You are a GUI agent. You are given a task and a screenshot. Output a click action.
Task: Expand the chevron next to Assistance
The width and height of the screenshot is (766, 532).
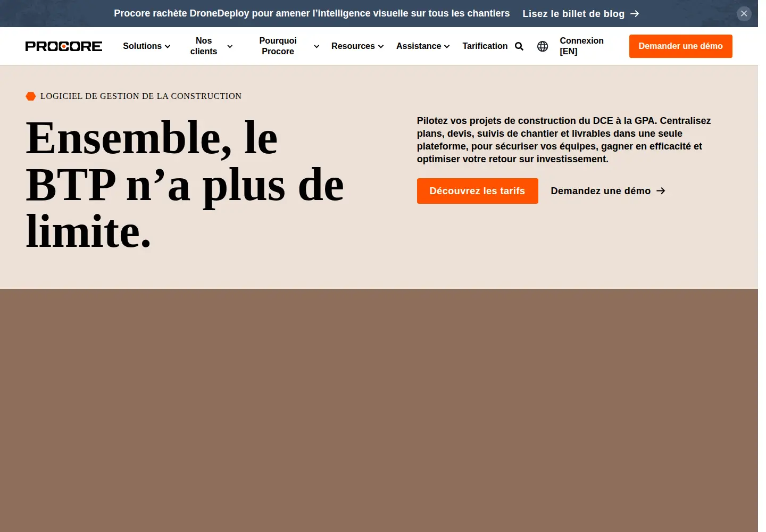[x=447, y=47]
